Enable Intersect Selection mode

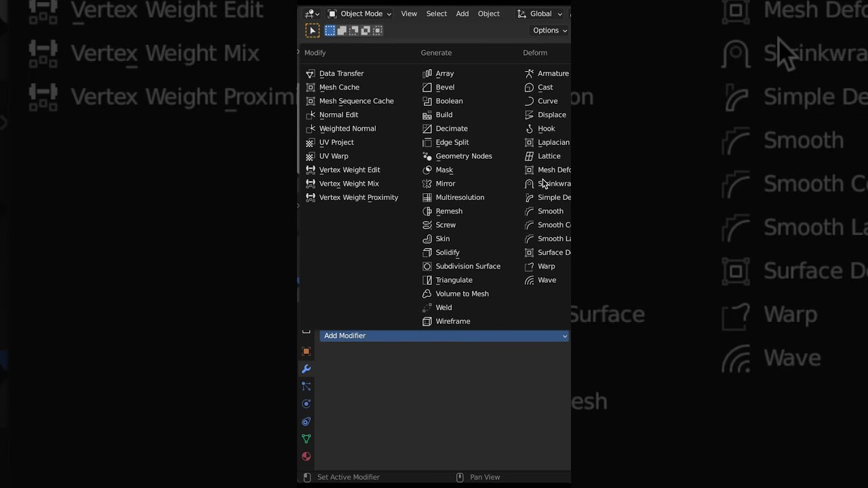[x=378, y=30]
